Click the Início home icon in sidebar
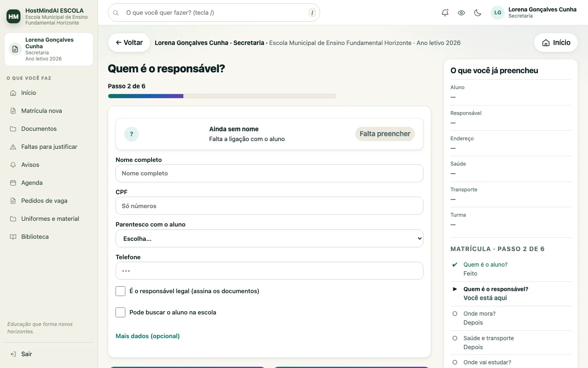Viewport: 588px width, 368px height. pos(13,93)
